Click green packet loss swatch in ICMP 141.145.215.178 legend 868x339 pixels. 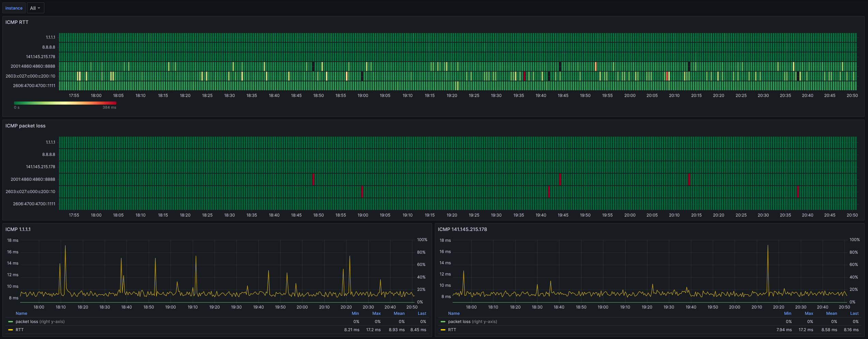[443, 322]
